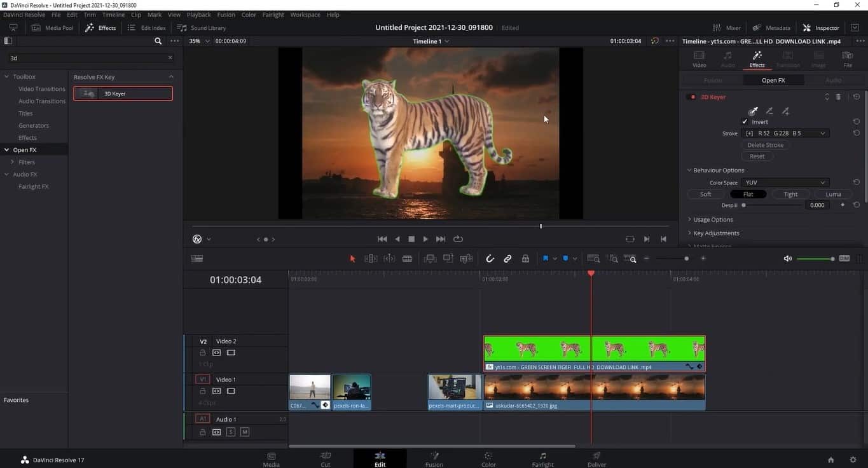Open the Fusion page icon
Screen dimensions: 868x468
click(x=434, y=458)
